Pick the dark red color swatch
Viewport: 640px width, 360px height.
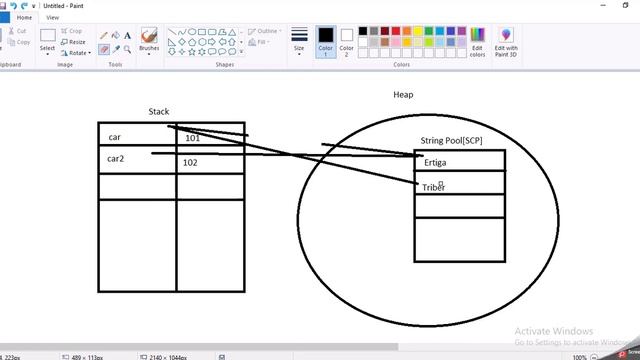coord(385,31)
